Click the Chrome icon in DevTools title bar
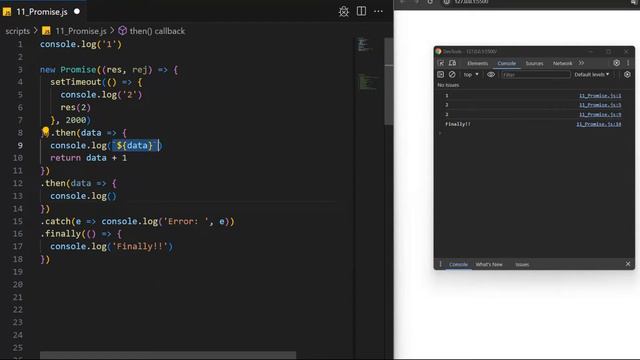This screenshot has width=640, height=360. (438, 51)
